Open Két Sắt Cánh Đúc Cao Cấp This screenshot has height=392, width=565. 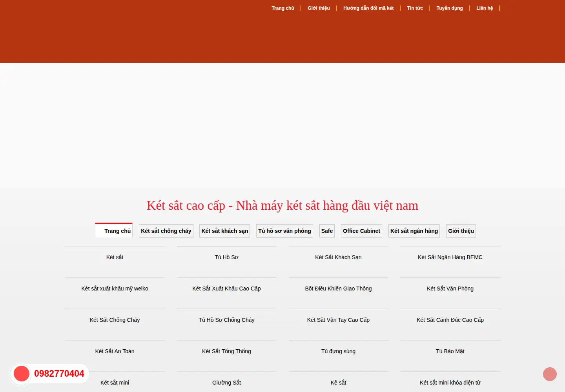pos(450,320)
